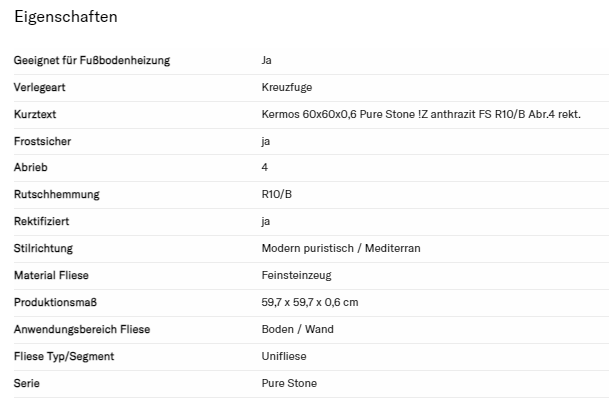The height and width of the screenshot is (411, 609).
Task: Select the Unifliese value
Action: (x=284, y=356)
